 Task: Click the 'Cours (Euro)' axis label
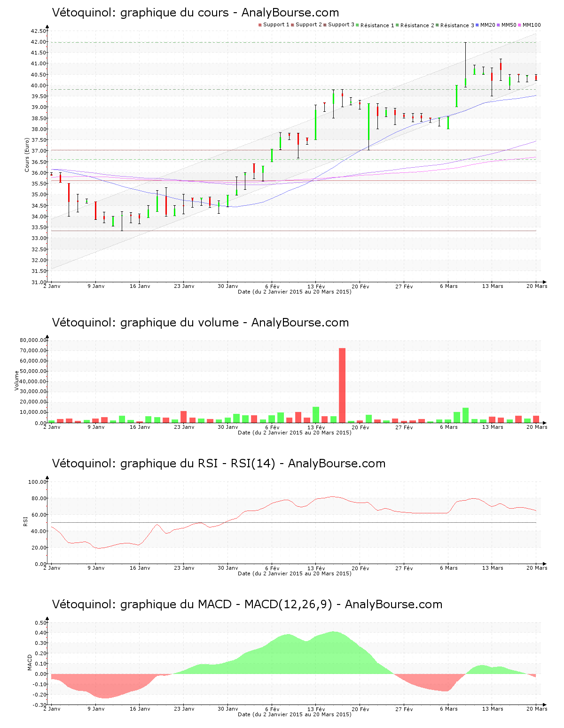pyautogui.click(x=27, y=155)
